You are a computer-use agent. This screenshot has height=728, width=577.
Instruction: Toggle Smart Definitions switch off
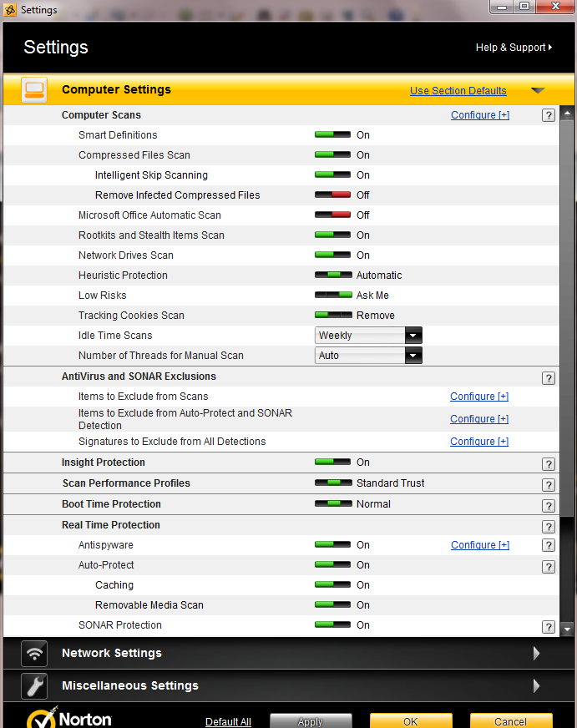point(333,135)
